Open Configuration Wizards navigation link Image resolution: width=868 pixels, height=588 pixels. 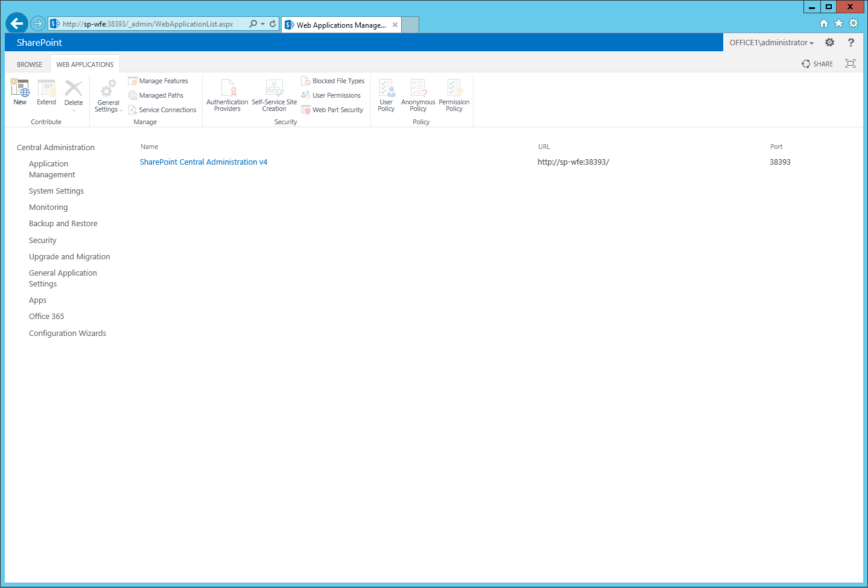click(x=68, y=334)
